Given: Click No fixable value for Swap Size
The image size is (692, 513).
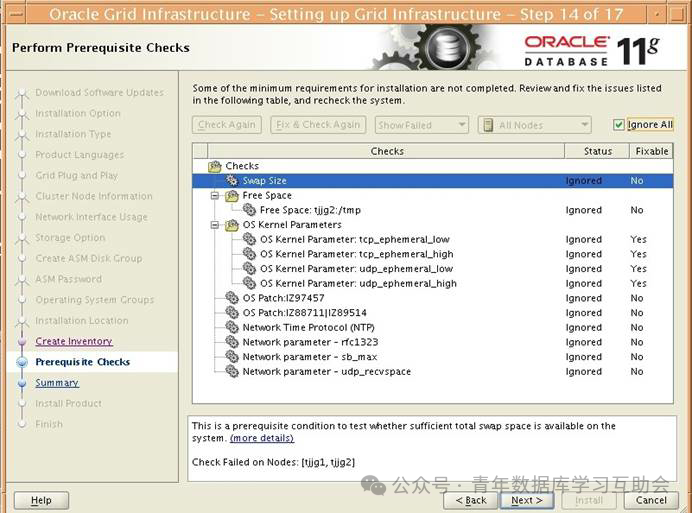Looking at the screenshot, I should 636,181.
